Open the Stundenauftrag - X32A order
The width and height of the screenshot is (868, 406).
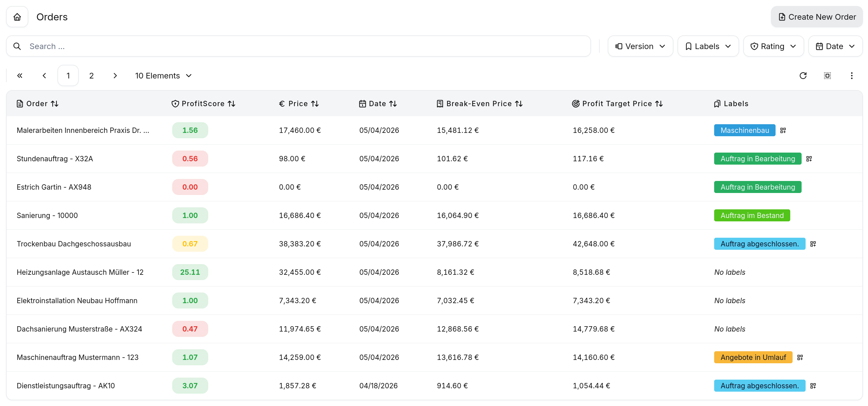click(x=55, y=159)
